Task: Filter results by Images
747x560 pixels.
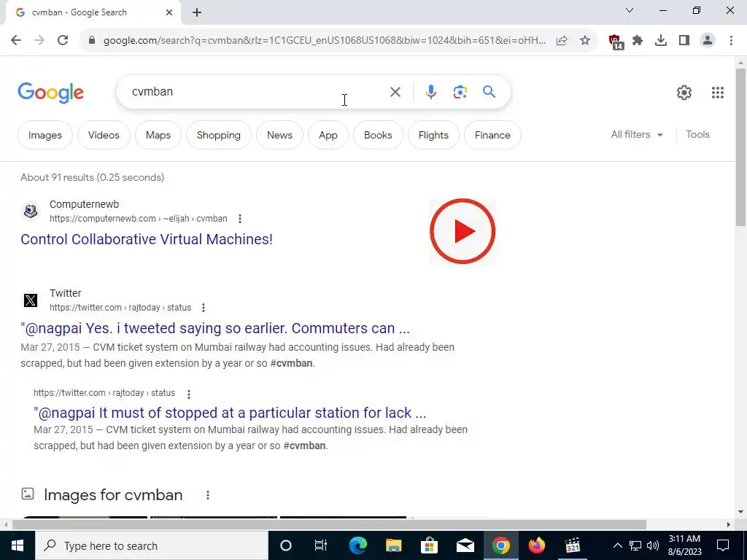Action: coord(44,135)
